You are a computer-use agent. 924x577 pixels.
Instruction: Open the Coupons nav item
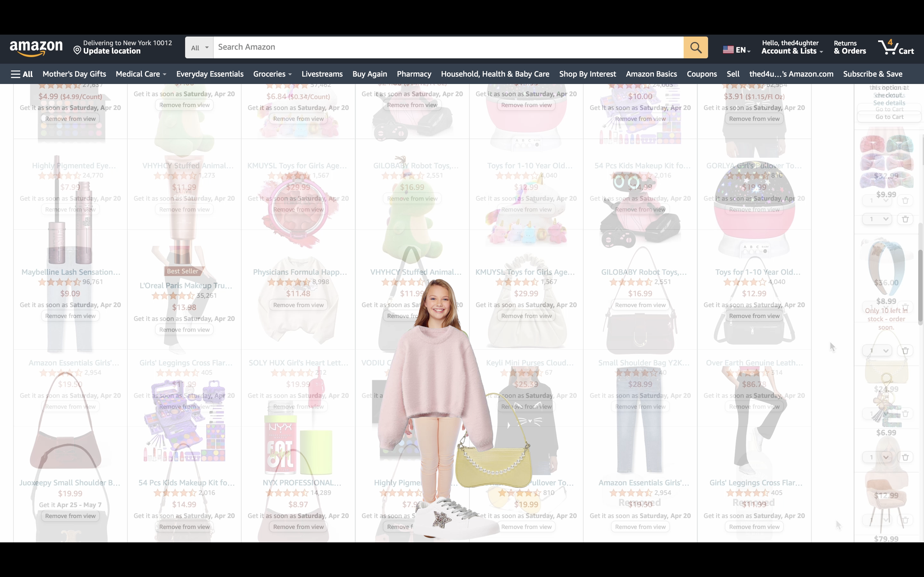(x=701, y=74)
